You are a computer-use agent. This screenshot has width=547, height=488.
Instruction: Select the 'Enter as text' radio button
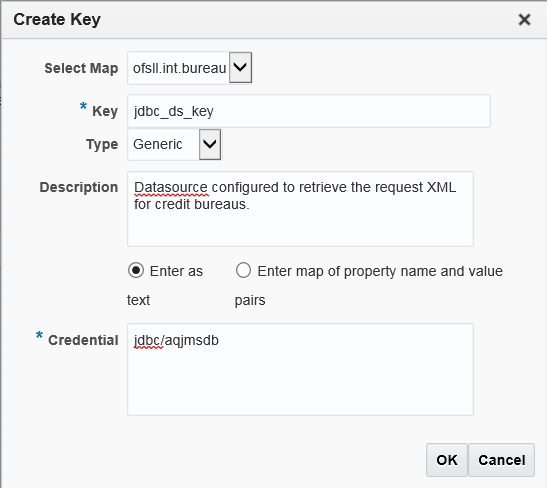coord(136,270)
